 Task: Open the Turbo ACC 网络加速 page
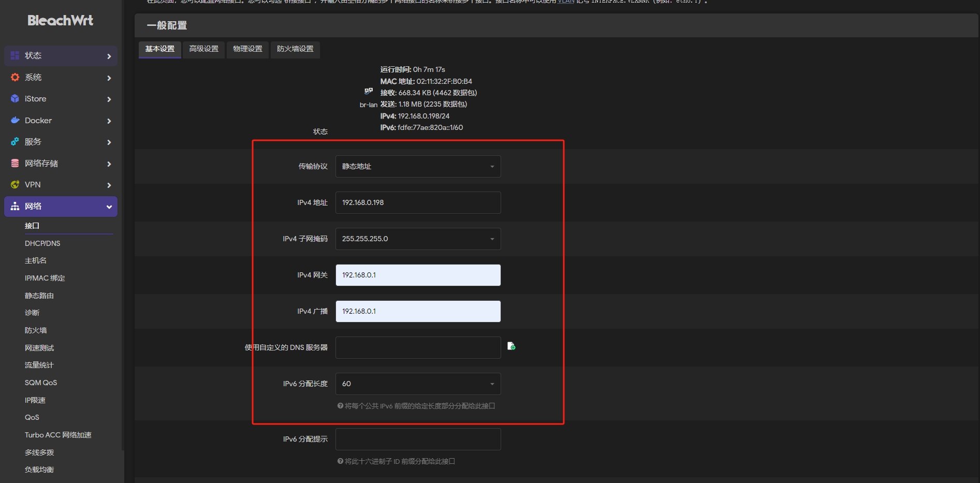[58, 435]
